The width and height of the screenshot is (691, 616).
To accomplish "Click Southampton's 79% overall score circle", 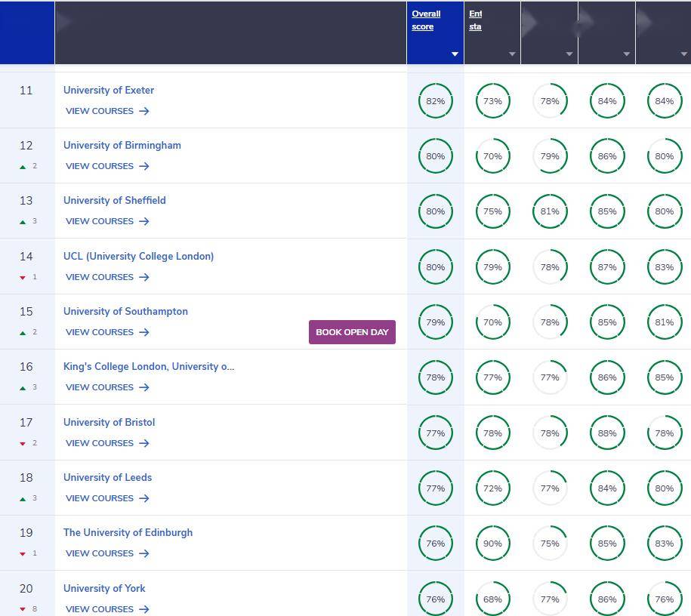I will pos(436,322).
